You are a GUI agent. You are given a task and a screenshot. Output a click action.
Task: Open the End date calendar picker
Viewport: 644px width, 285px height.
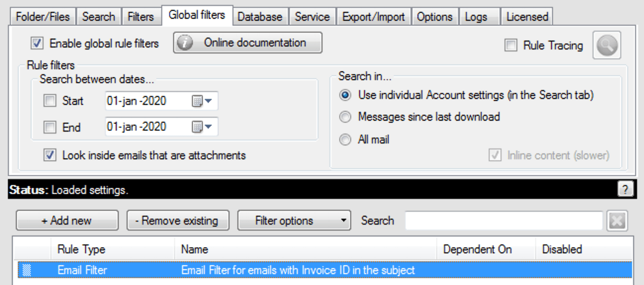click(x=201, y=127)
